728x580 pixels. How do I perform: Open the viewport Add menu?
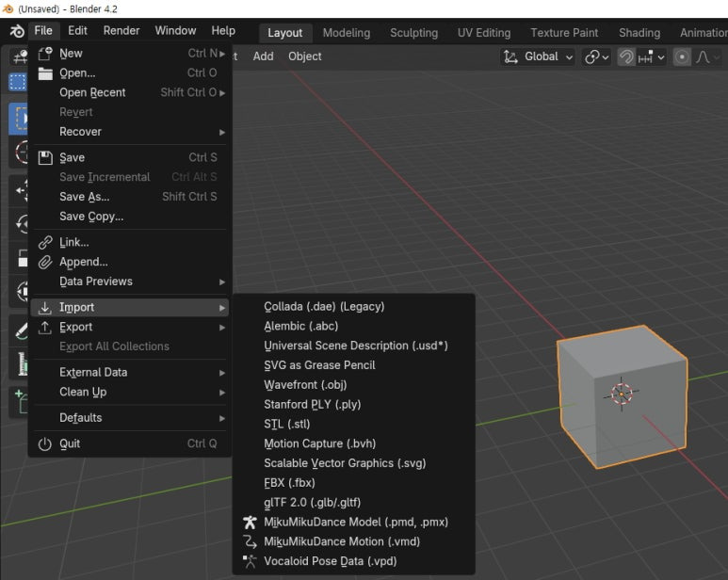pyautogui.click(x=264, y=56)
